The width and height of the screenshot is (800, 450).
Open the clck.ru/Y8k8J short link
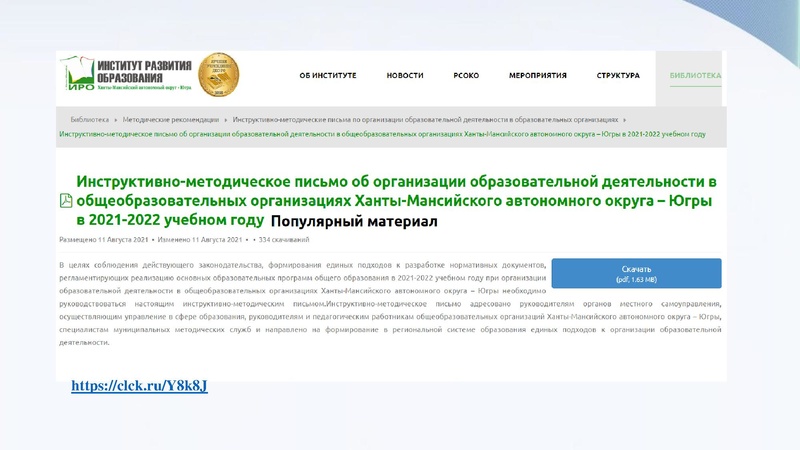tap(139, 386)
